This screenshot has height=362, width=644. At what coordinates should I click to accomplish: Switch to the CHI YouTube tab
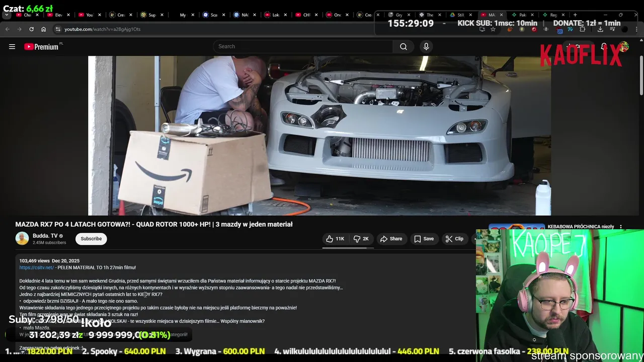[306, 15]
